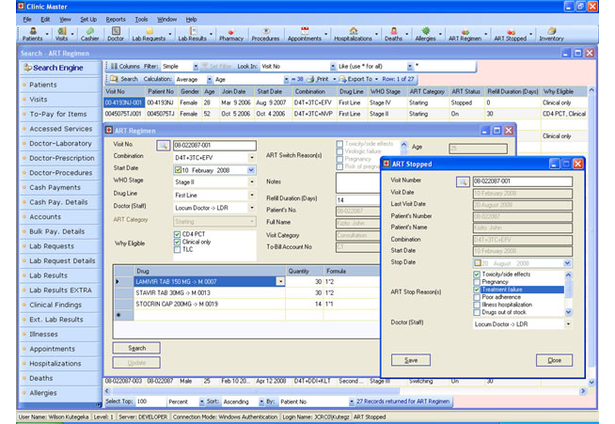
Task: Open the Cashier toolbar icon
Action: point(90,34)
